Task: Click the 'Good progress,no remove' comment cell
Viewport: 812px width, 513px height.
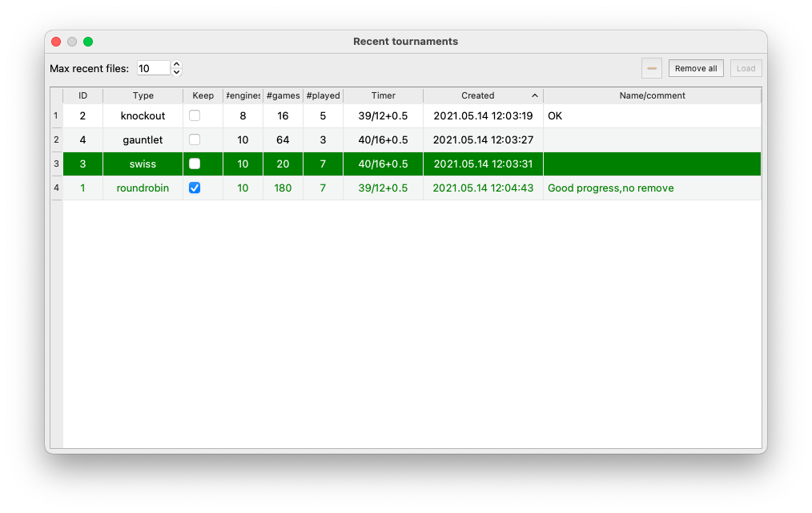Action: coord(610,188)
